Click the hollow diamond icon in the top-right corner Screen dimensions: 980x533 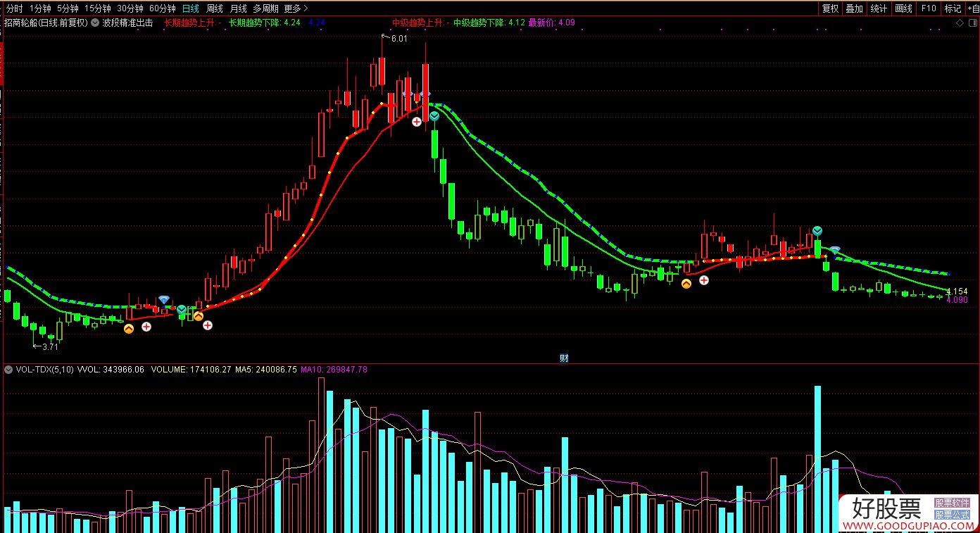959,23
